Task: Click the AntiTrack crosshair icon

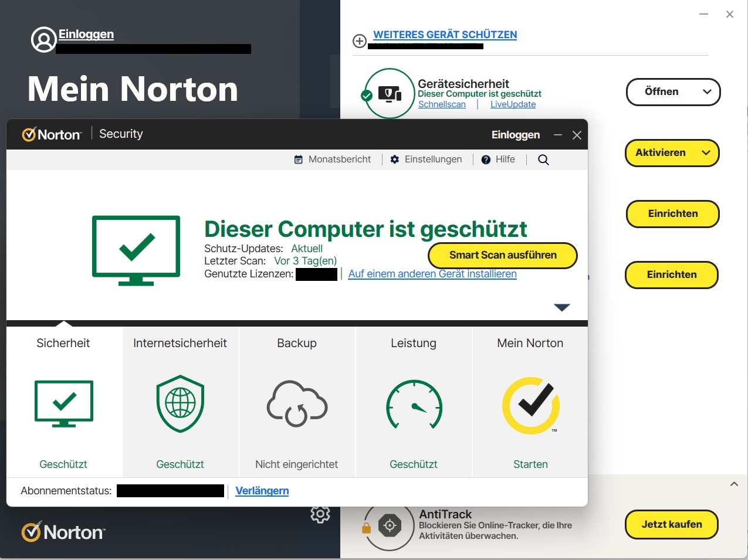Action: pos(390,526)
